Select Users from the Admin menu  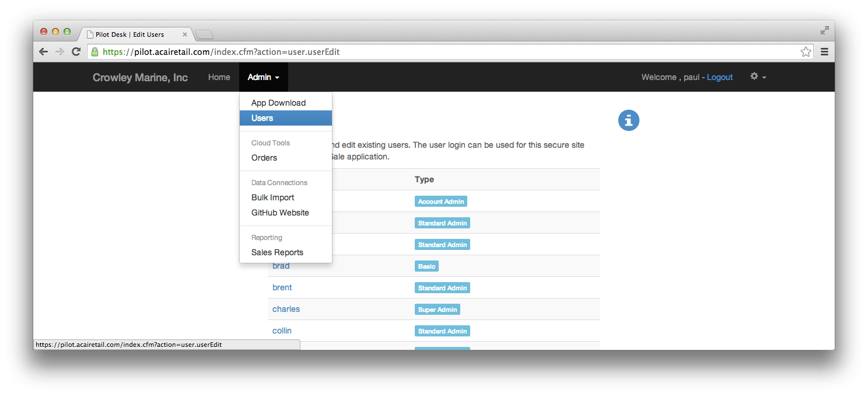pyautogui.click(x=262, y=117)
